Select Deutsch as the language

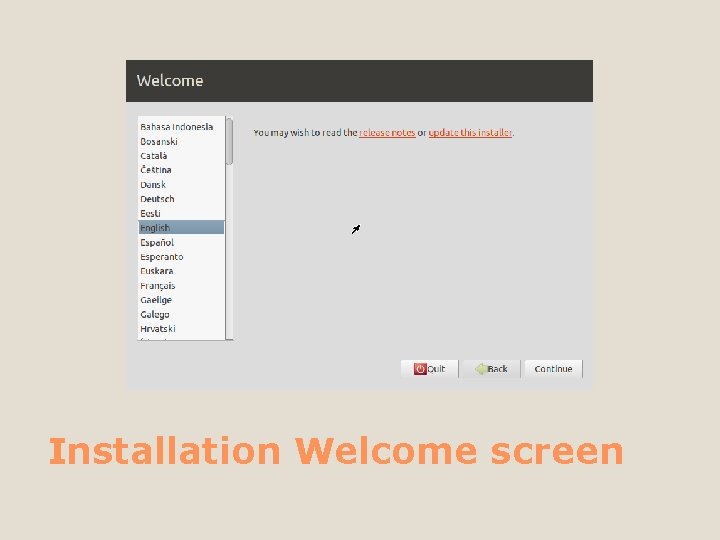[181, 199]
